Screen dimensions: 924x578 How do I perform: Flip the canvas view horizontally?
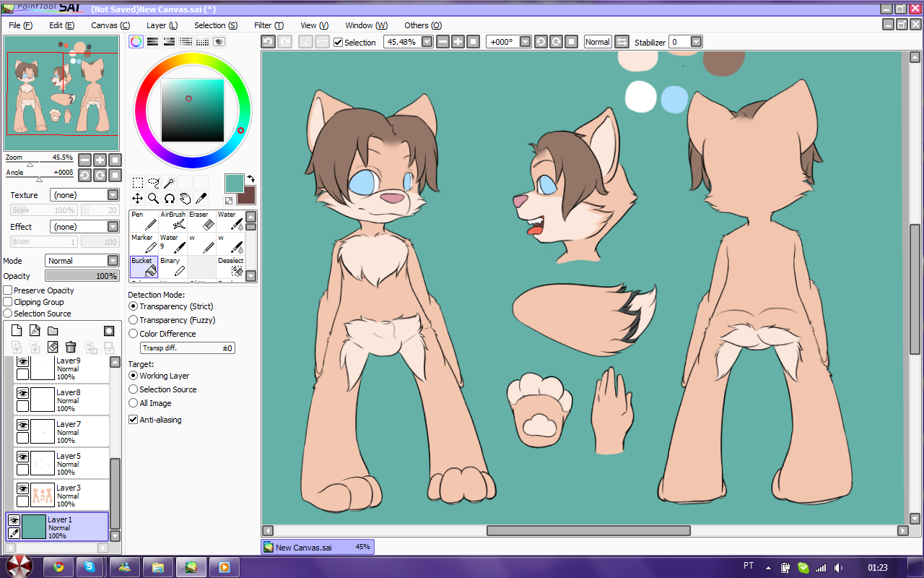pos(622,42)
